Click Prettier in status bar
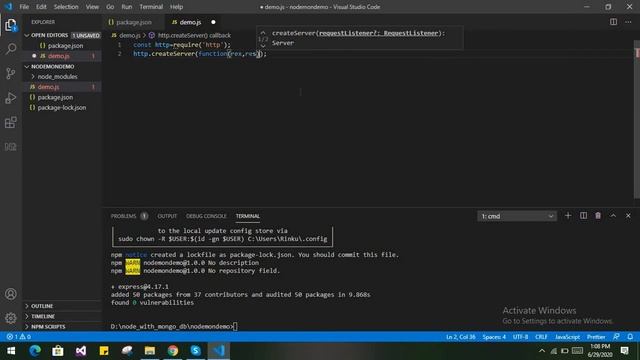The image size is (640, 360). (596, 337)
